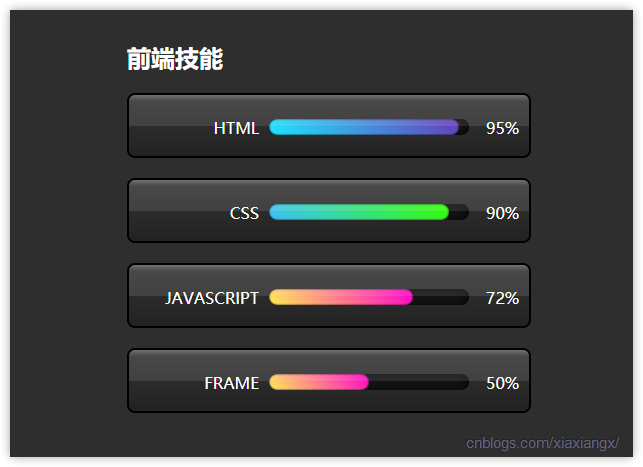Click the 前端技能 heading
Image resolution: width=643 pixels, height=467 pixels.
[x=175, y=59]
